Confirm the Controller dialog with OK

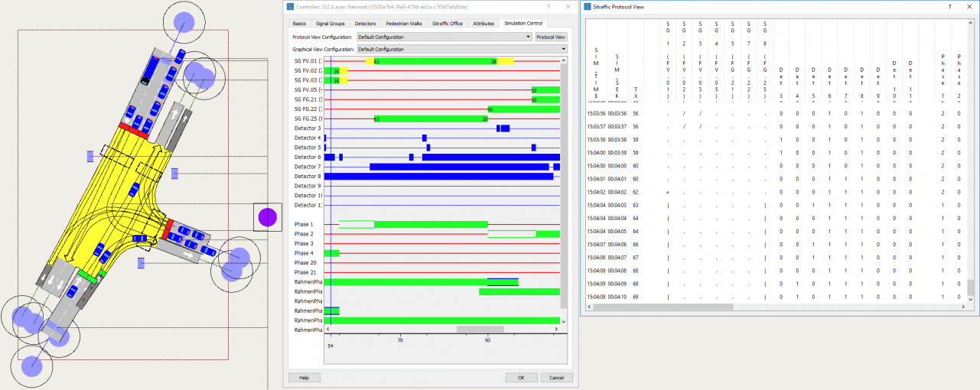tap(521, 378)
